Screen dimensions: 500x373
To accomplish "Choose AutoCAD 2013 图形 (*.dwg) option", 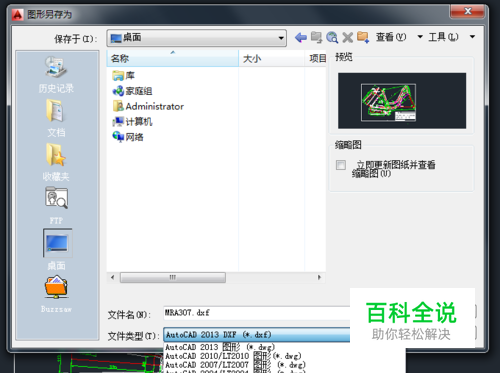I will coord(220,347).
